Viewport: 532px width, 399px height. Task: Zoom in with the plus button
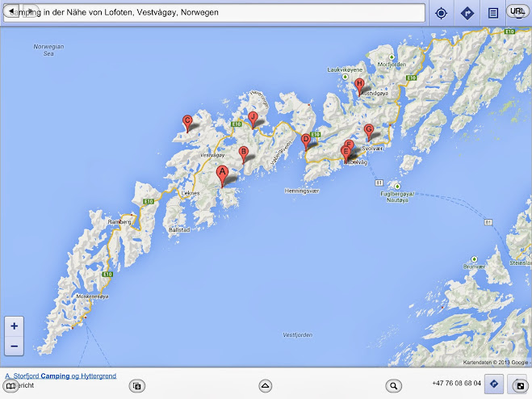tap(14, 326)
